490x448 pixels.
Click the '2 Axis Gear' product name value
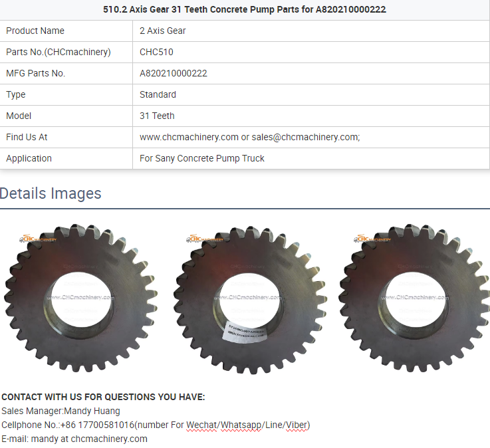click(163, 31)
